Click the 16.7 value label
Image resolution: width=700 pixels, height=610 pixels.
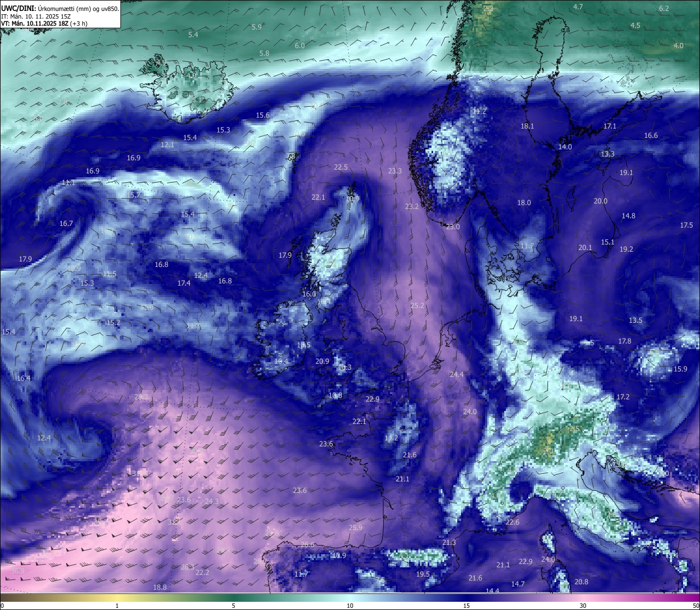(66, 223)
